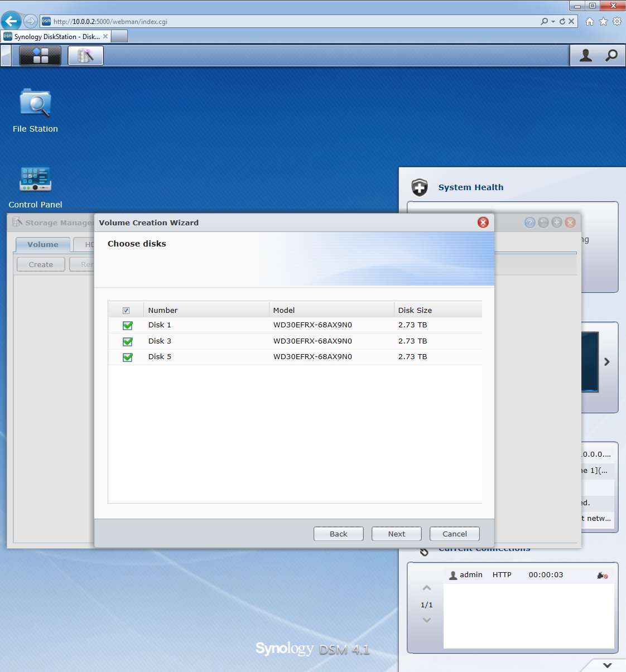Screen dimensions: 626x672
Task: Go back using browser back arrow
Action: [x=11, y=21]
